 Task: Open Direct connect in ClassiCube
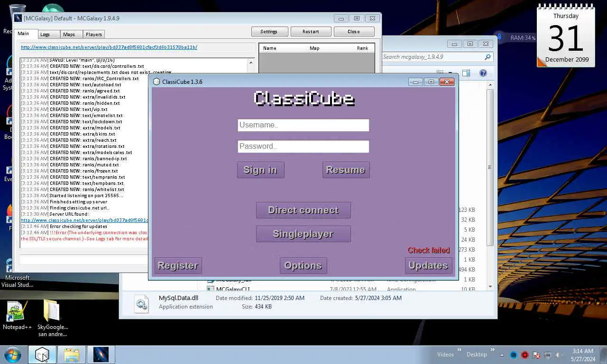(303, 210)
